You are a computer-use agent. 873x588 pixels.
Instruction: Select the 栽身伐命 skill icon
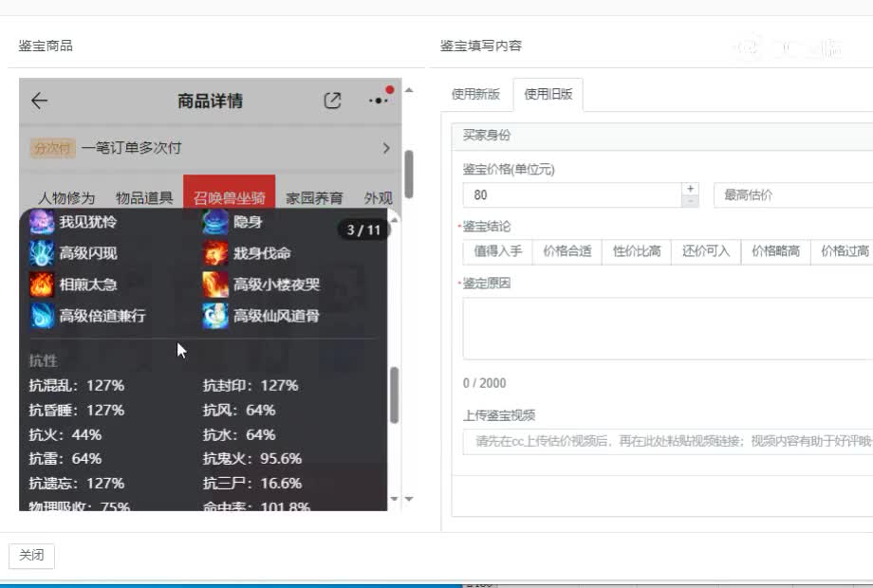tap(215, 253)
